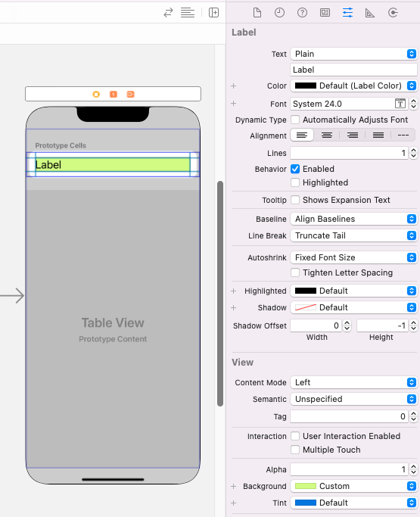This screenshot has width=420, height=517.
Task: Click the Tag value field
Action: coord(349,416)
